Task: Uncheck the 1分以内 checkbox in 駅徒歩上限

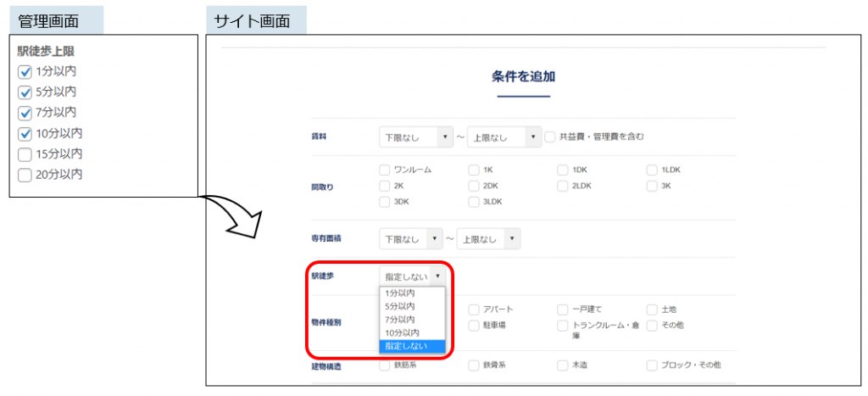Action: click(25, 72)
